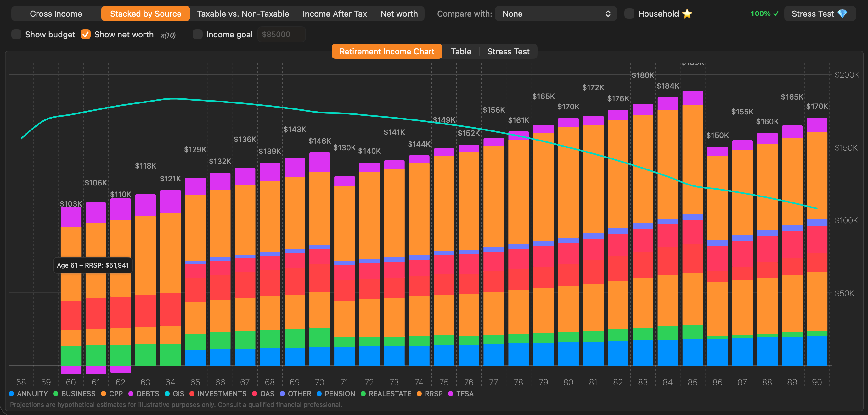The image size is (868, 415).
Task: Switch to Taxable vs. Non-Taxable view
Action: point(243,14)
